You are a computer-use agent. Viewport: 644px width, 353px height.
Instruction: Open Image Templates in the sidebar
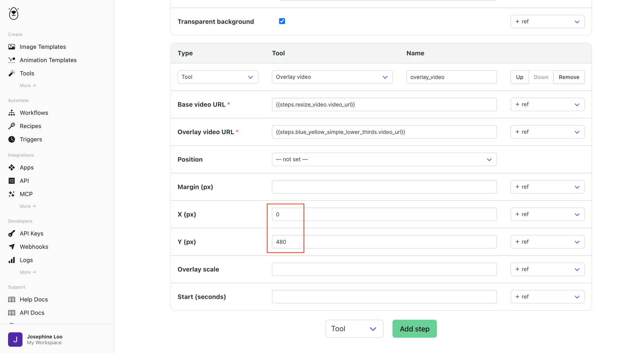pos(43,47)
